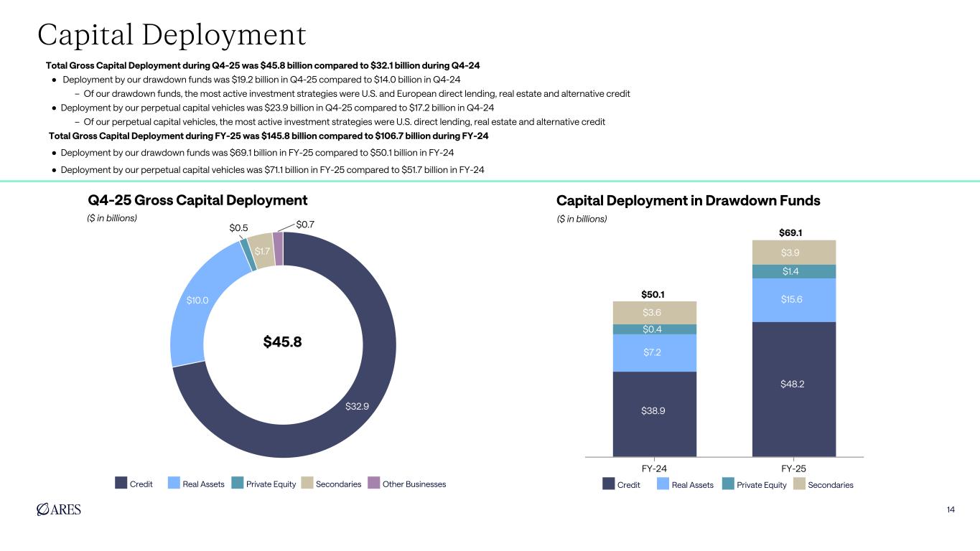The height and width of the screenshot is (551, 980).
Task: Select the $10.0 Real Assets donut segment
Action: click(197, 300)
